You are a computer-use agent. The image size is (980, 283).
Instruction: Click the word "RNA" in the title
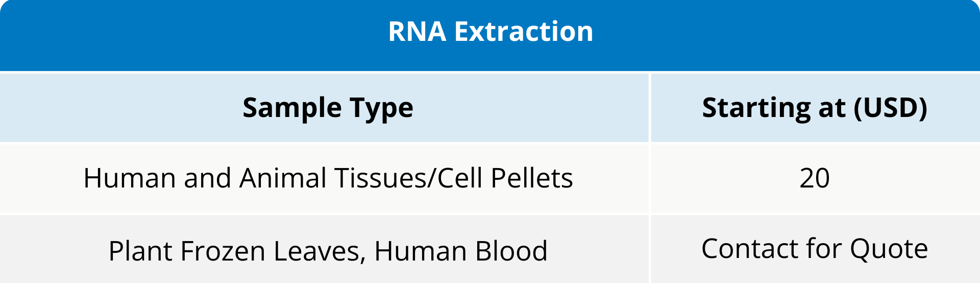click(x=417, y=32)
